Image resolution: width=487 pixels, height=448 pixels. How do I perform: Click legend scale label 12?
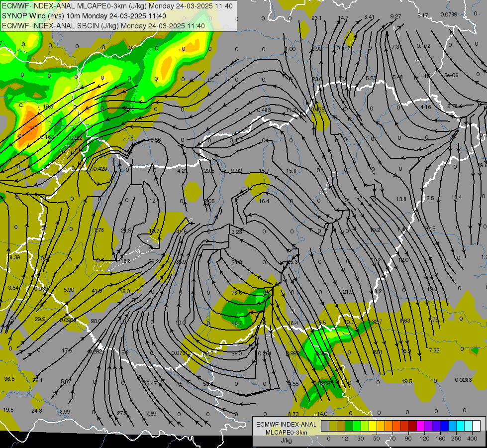click(x=344, y=439)
